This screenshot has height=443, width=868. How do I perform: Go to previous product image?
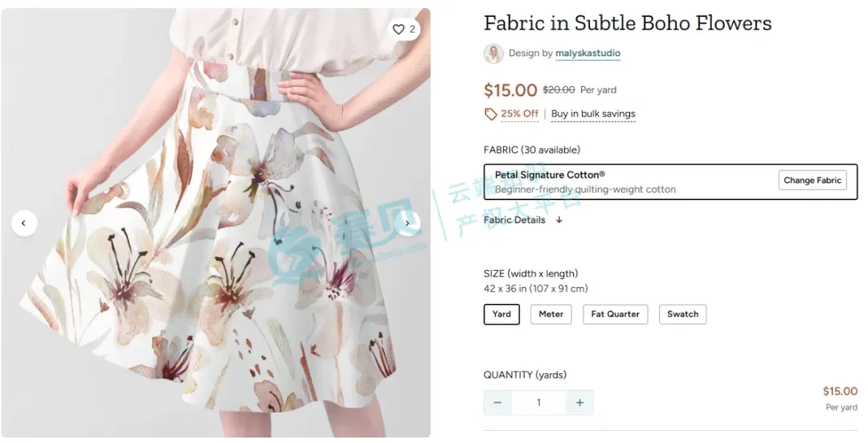tap(24, 224)
